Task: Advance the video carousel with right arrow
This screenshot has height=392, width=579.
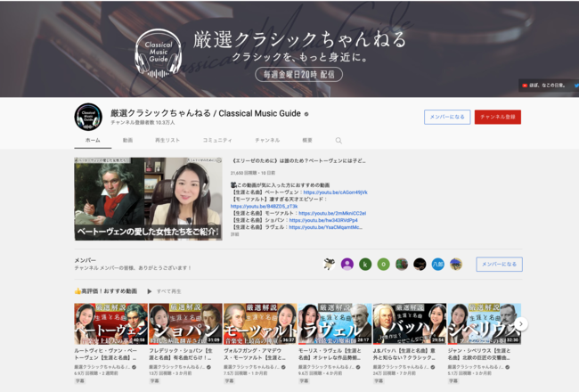Action: [521, 324]
